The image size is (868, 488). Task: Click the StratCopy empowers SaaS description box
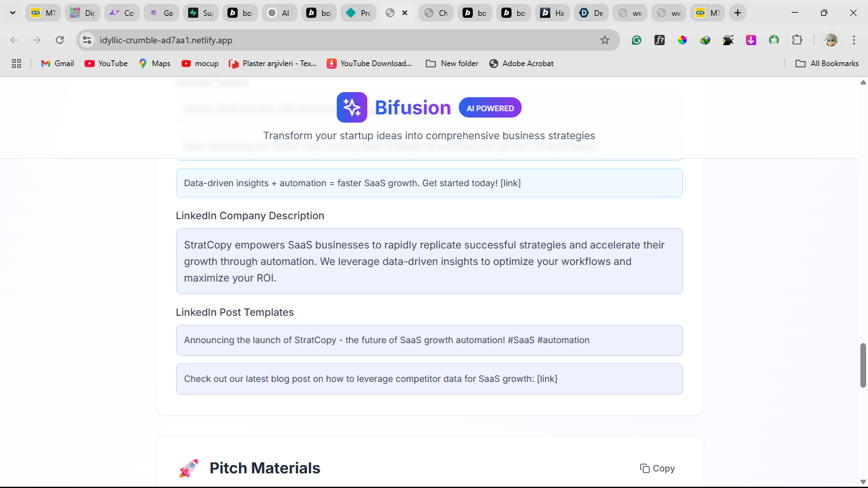[x=430, y=261]
